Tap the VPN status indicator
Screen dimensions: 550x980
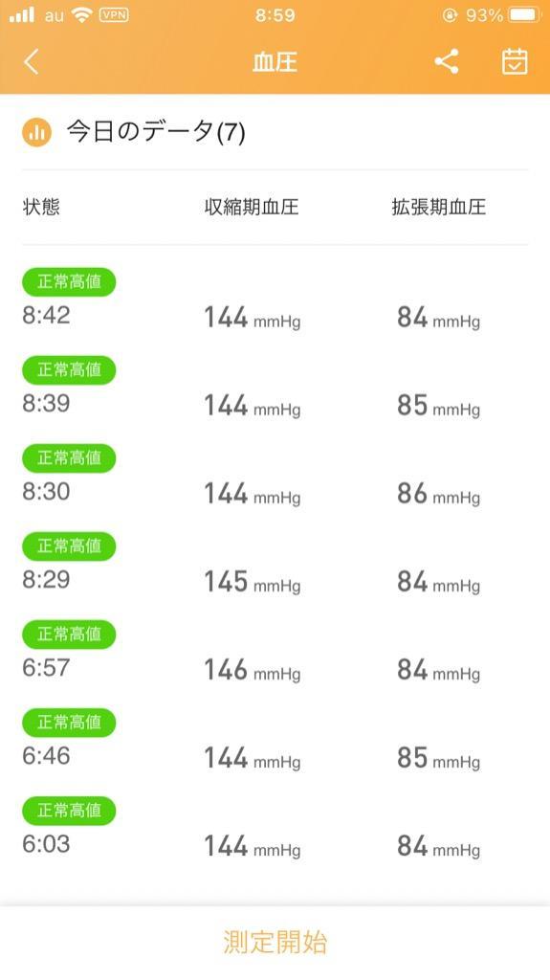pos(114,15)
